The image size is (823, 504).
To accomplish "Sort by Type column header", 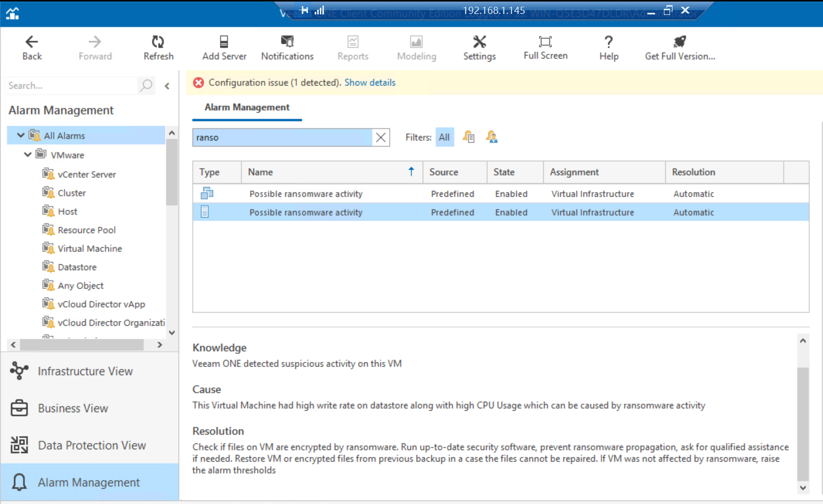I will pyautogui.click(x=217, y=172).
